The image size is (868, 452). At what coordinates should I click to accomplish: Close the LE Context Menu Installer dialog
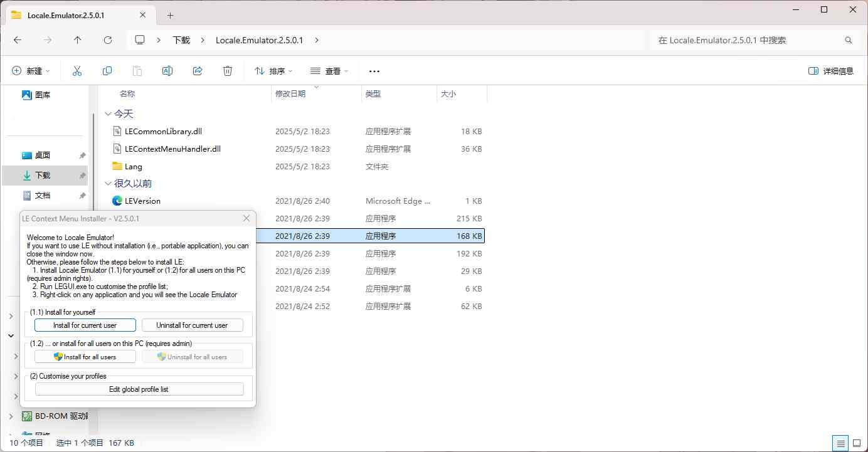(x=246, y=218)
